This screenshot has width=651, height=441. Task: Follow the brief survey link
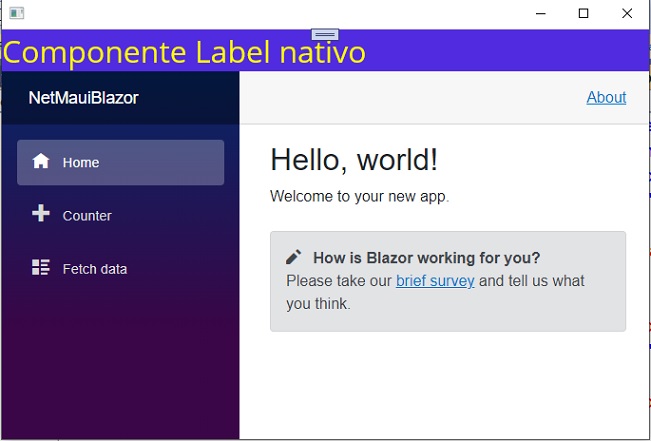click(435, 281)
